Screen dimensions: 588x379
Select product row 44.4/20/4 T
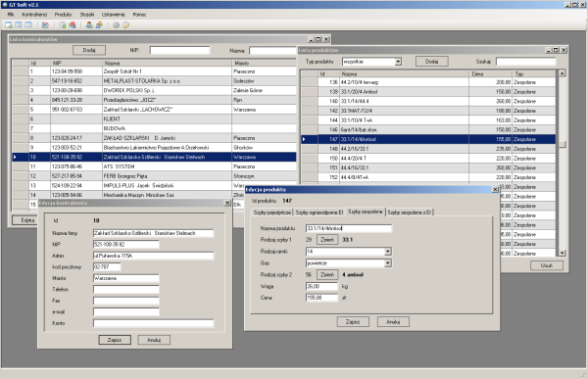[428, 159]
